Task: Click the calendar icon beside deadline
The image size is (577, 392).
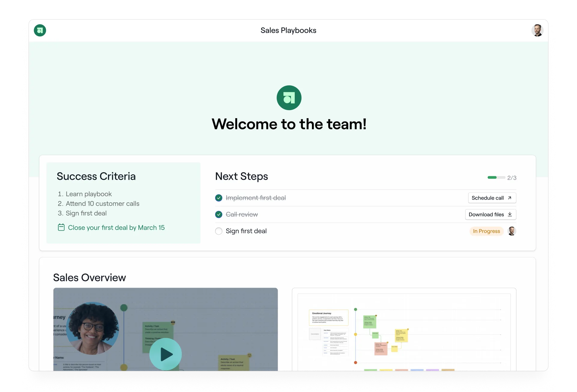Action: (61, 227)
